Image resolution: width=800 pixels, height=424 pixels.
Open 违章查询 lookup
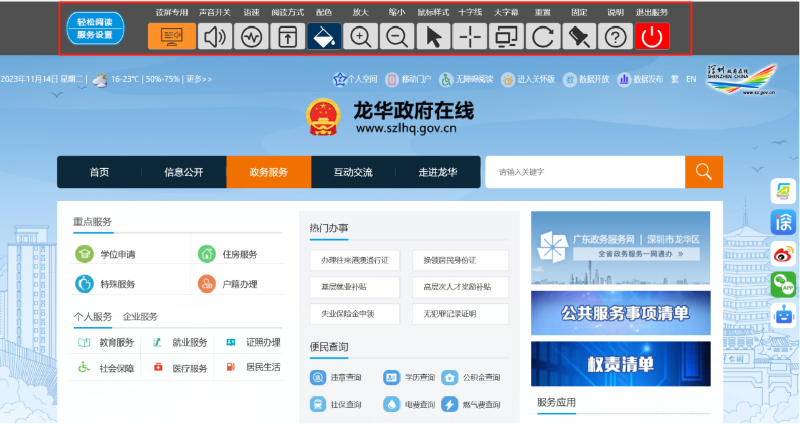click(336, 378)
